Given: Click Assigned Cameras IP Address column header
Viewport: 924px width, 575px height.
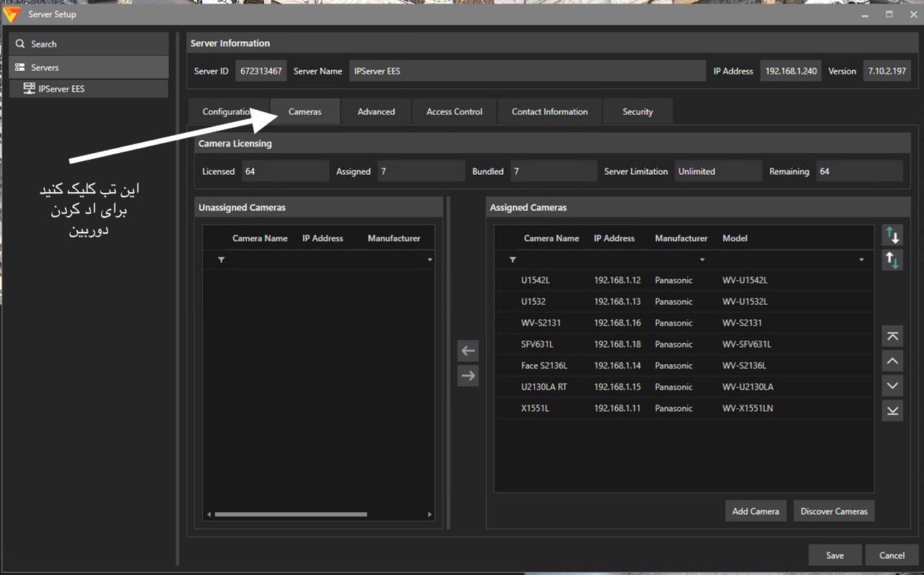Looking at the screenshot, I should pos(614,238).
